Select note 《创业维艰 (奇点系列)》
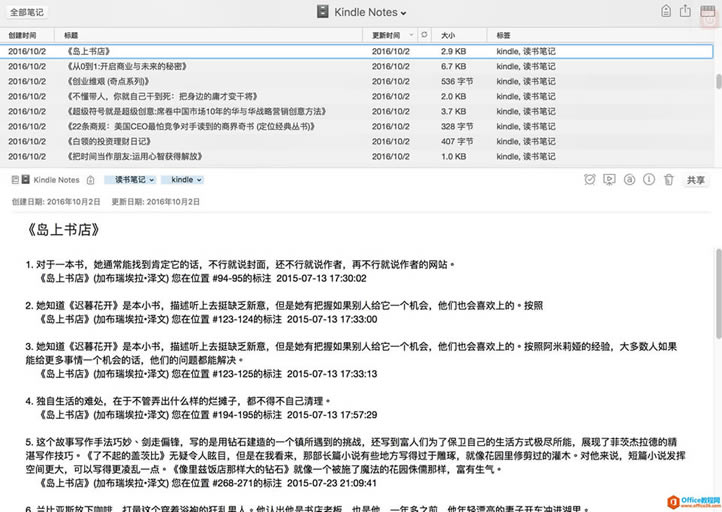 (x=356, y=81)
